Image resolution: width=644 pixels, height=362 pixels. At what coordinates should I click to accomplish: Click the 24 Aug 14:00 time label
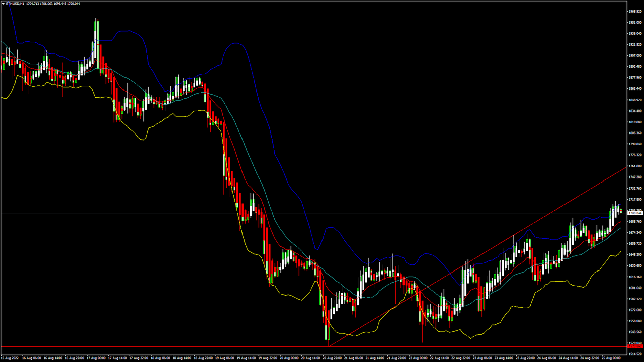tap(569, 358)
